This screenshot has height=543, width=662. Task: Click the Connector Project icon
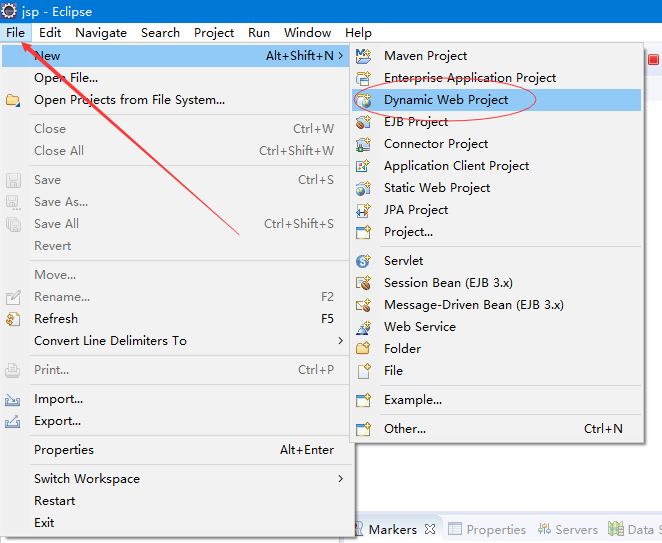[x=363, y=144]
